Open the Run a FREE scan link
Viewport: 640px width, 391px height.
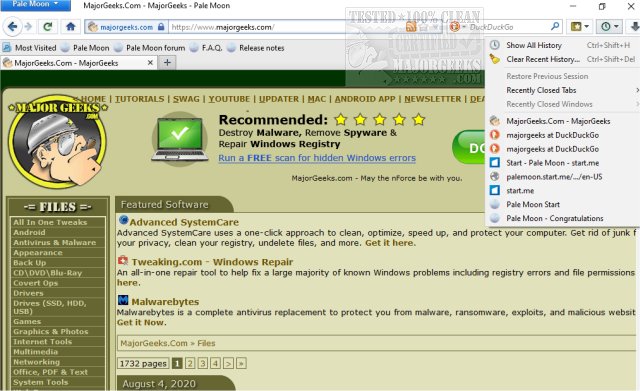(317, 158)
